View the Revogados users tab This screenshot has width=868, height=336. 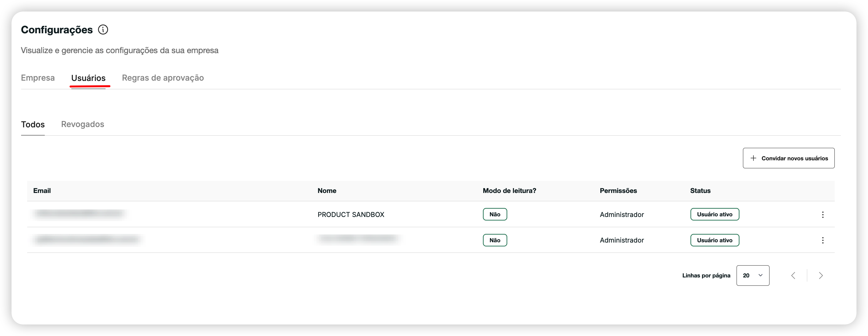[83, 124]
